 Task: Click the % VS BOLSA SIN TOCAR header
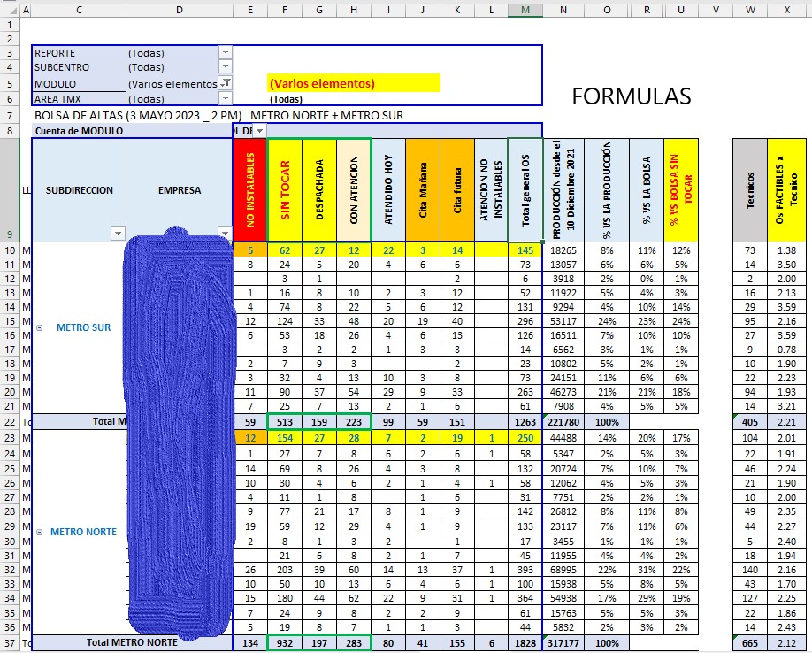click(x=681, y=190)
